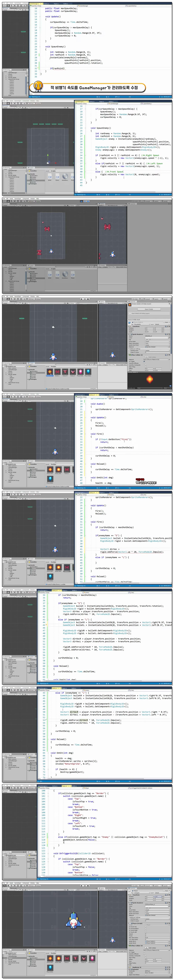174x980 pixels.
Task: Select the highlighted Enemy Bullet A prefab asset
Action: point(50,372)
